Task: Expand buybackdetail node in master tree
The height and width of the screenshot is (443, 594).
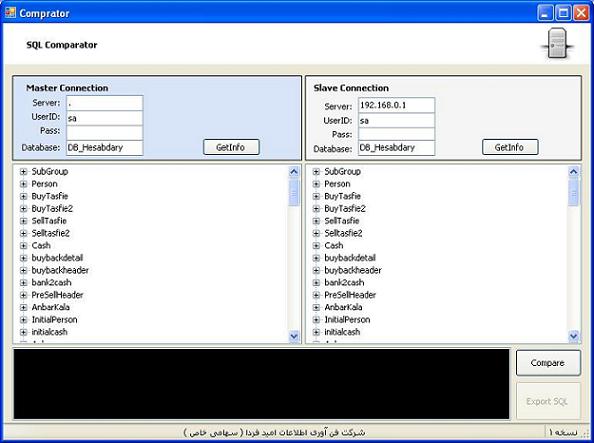Action: click(x=23, y=258)
